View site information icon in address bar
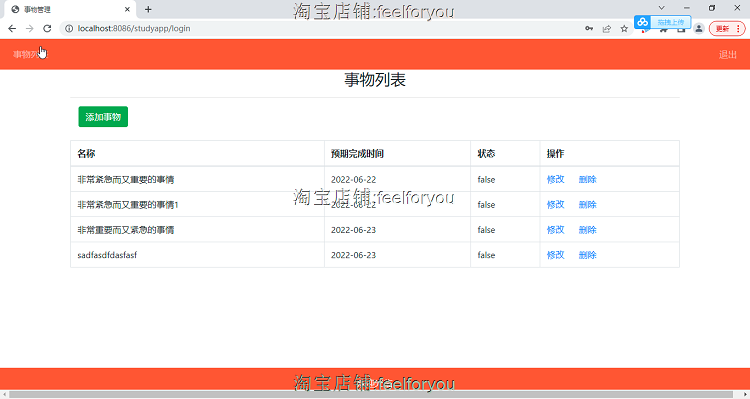Viewport: 750px width, 399px height. click(x=69, y=29)
